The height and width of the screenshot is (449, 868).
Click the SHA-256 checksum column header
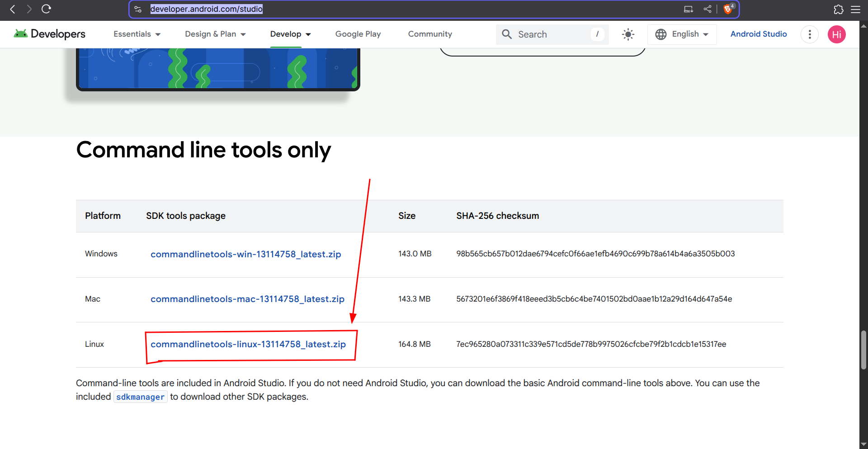[x=498, y=216]
